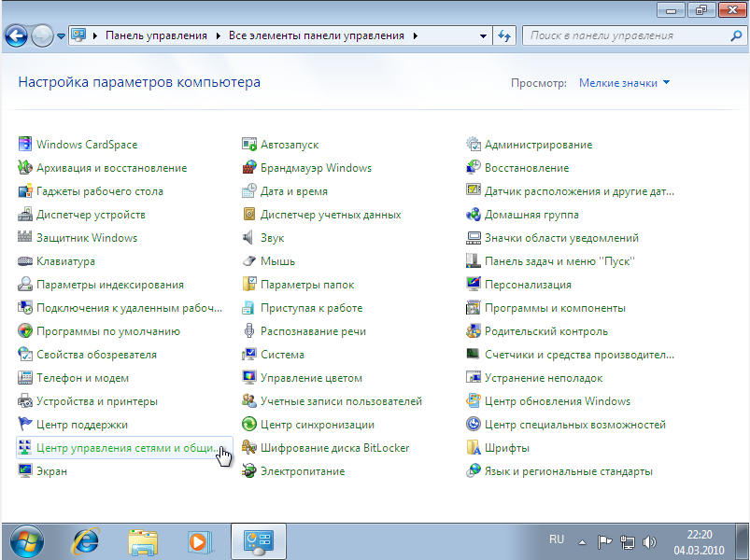This screenshot has height=560, width=750.
Task: Click the Мышь mouse icon
Action: coord(249,261)
